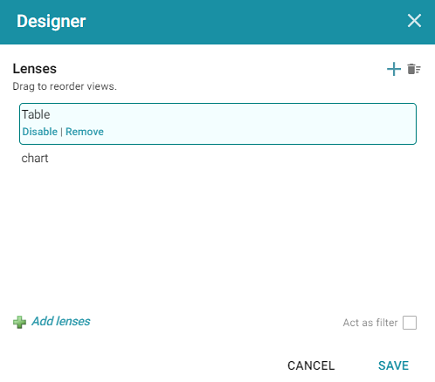Click the green plus icon beside Add lenses
Screen dimensions: 435x382
coord(19,322)
